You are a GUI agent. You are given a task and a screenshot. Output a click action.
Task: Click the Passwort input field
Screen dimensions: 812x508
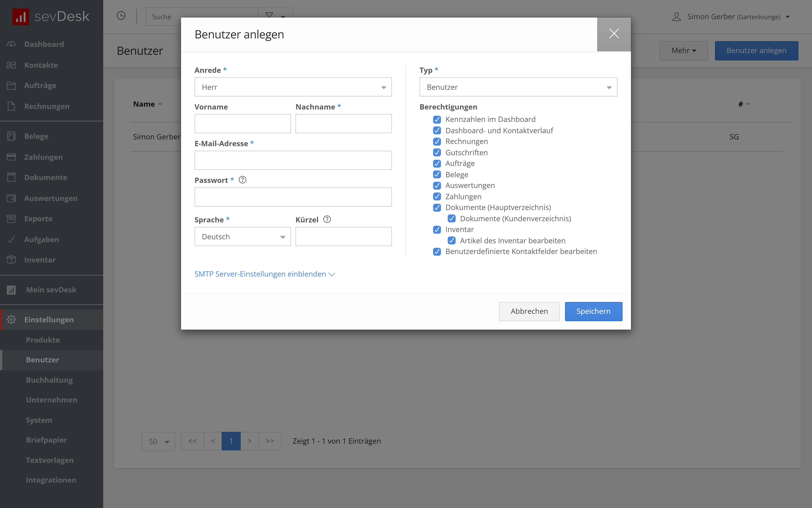tap(293, 197)
